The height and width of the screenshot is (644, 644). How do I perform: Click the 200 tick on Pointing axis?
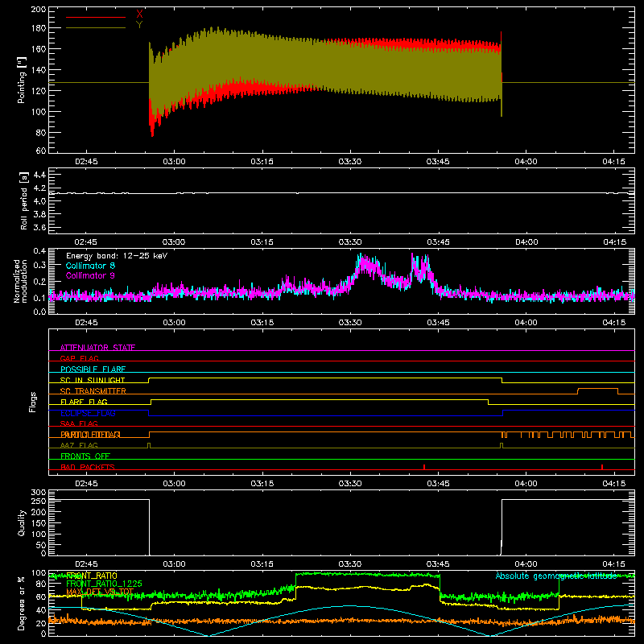coord(38,9)
